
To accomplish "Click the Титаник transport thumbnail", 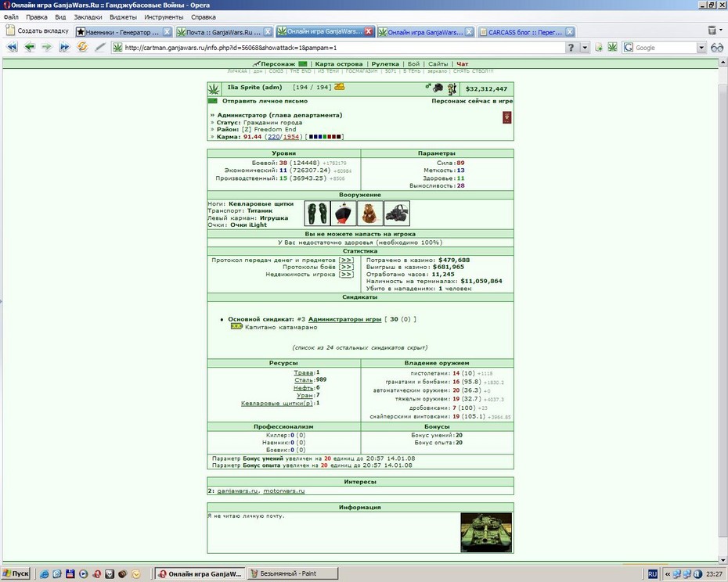I will (344, 214).
